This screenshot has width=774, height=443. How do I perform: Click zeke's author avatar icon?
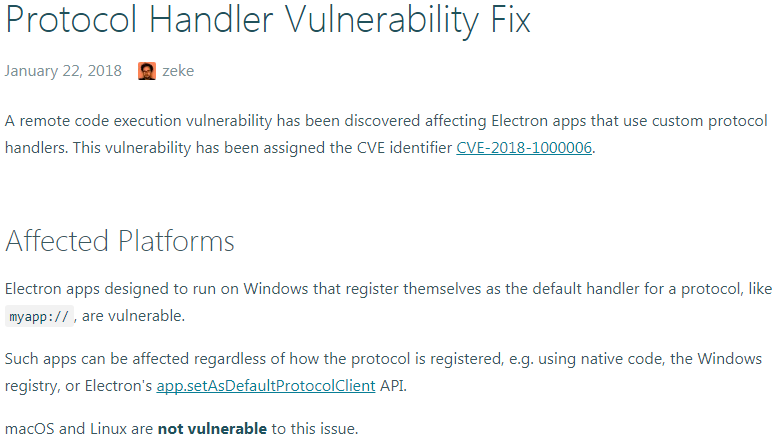pyautogui.click(x=147, y=71)
